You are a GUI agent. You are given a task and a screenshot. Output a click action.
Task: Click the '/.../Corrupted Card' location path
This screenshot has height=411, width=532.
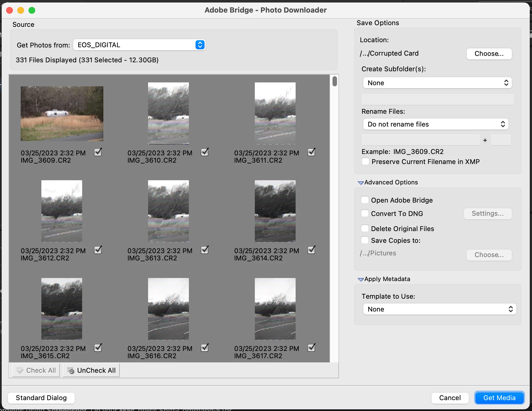click(x=389, y=53)
